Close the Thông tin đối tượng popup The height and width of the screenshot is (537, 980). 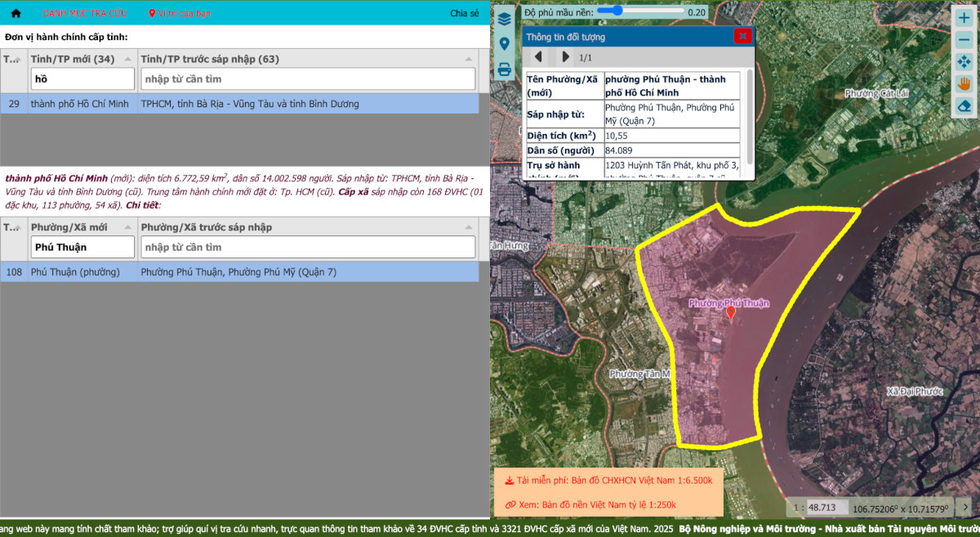[742, 36]
